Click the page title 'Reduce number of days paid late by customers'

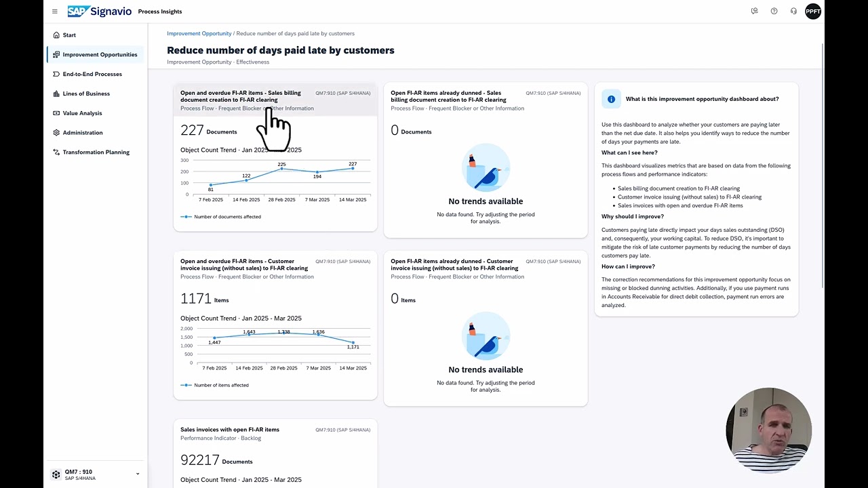click(x=281, y=50)
